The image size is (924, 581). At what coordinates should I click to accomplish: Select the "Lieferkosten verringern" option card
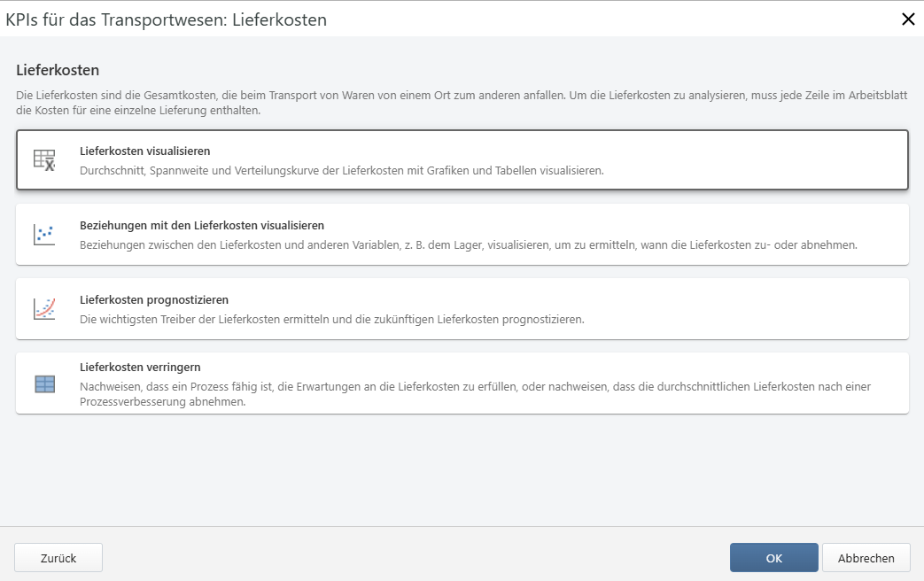coord(462,383)
